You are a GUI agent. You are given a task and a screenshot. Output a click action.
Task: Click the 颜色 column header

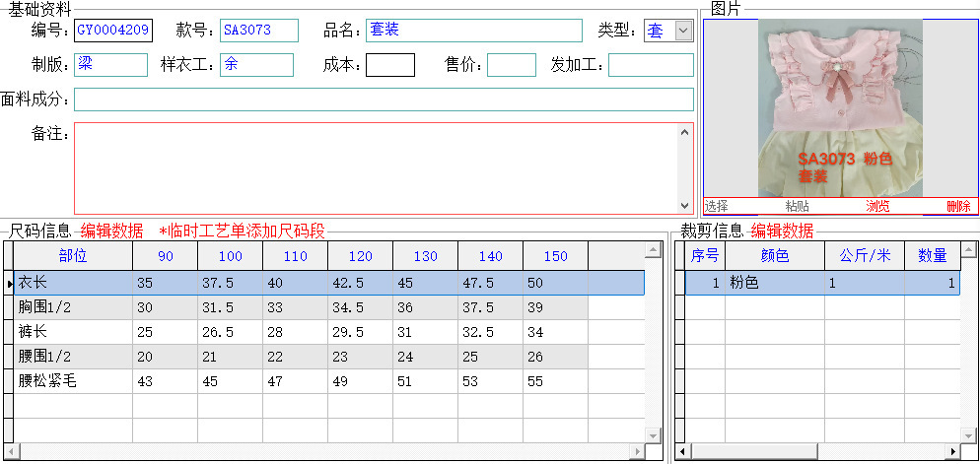[x=775, y=256]
